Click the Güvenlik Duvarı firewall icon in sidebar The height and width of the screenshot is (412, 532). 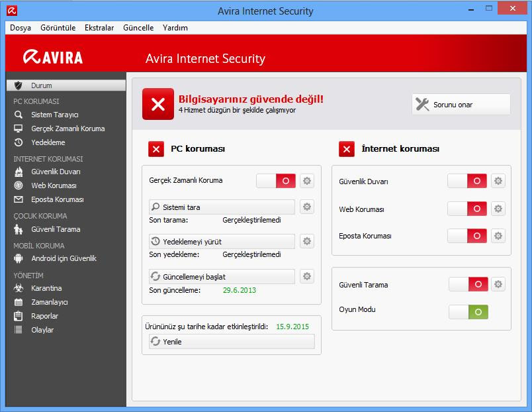point(19,172)
